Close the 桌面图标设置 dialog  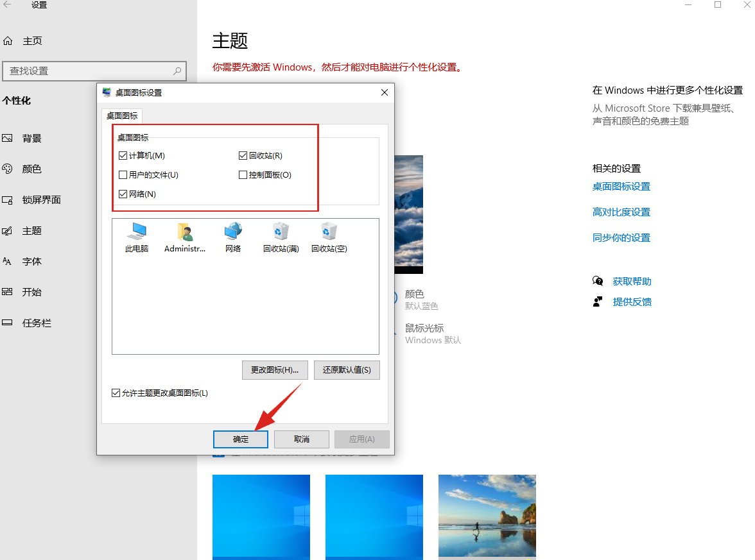[384, 92]
